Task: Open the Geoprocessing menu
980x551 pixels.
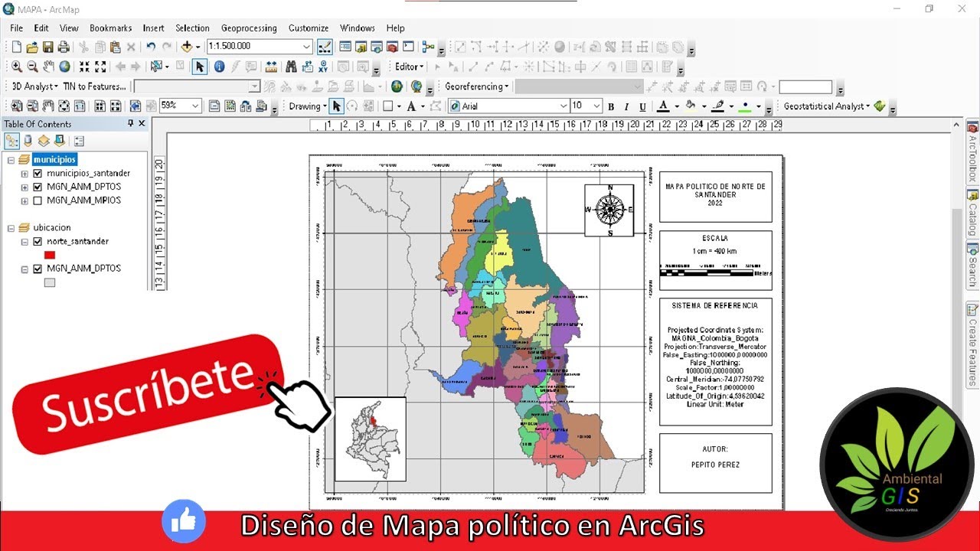Action: [249, 28]
